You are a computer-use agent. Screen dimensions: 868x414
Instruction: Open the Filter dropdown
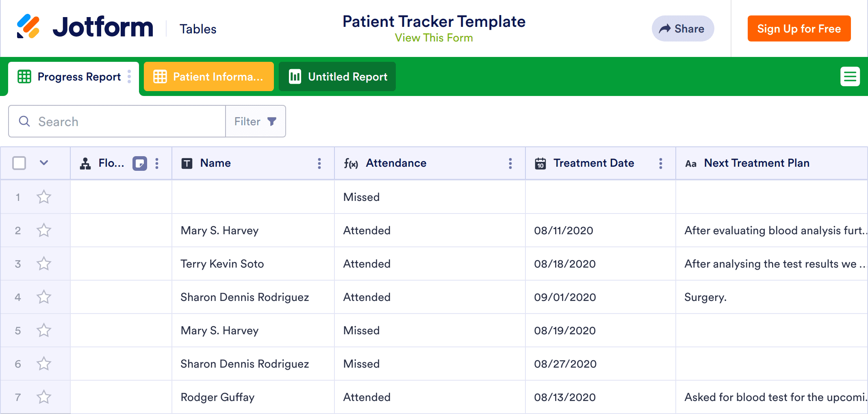255,122
